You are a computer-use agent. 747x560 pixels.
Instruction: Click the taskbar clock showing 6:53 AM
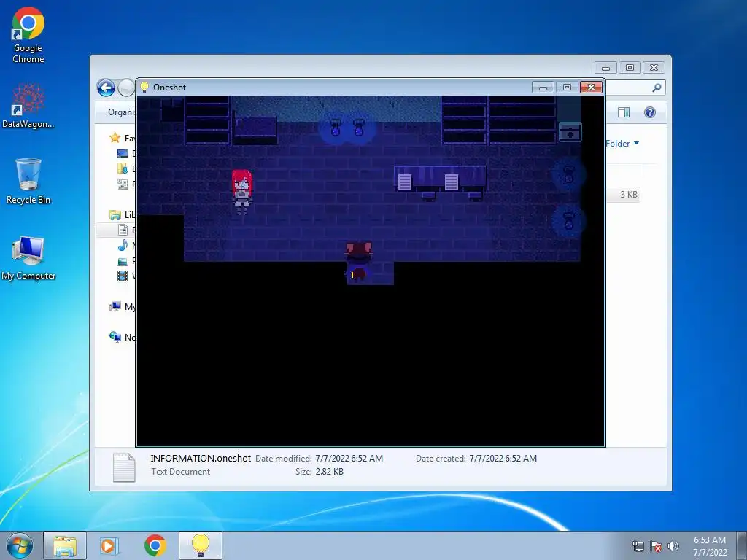710,546
